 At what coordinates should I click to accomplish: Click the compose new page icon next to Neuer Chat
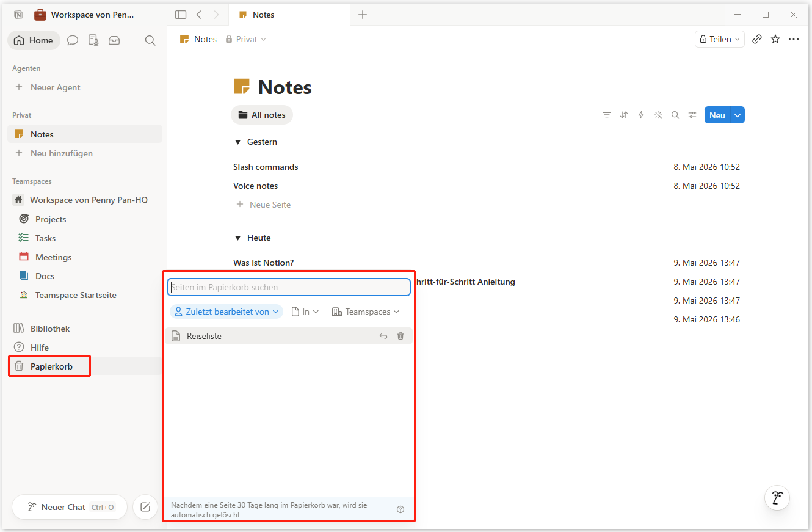pyautogui.click(x=145, y=507)
